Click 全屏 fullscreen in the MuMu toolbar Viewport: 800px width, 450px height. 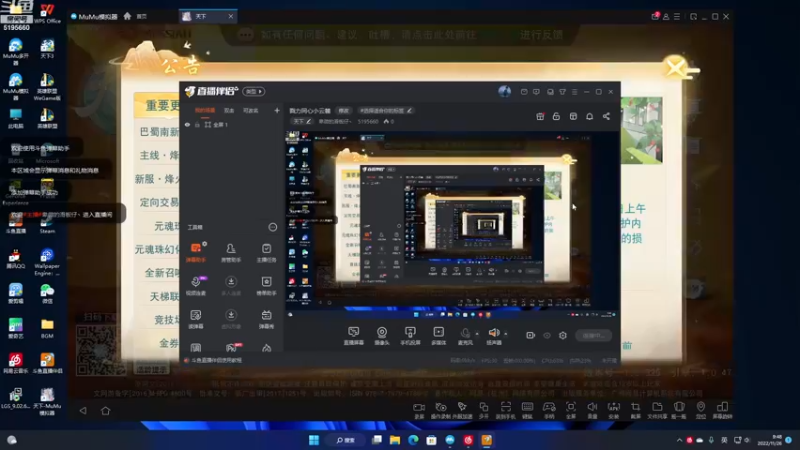click(x=571, y=410)
